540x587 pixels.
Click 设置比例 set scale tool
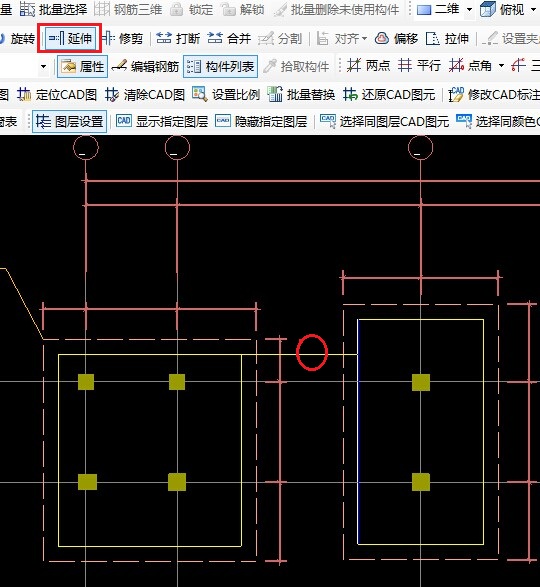[x=226, y=95]
